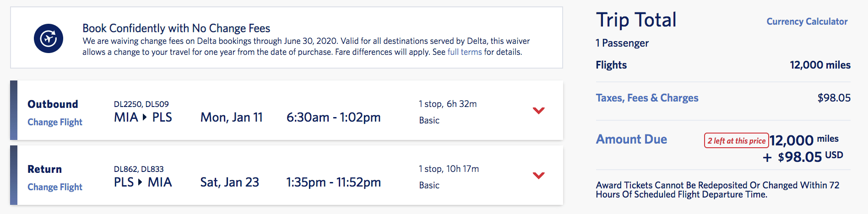
Task: Click the Amount Due label
Action: (631, 139)
